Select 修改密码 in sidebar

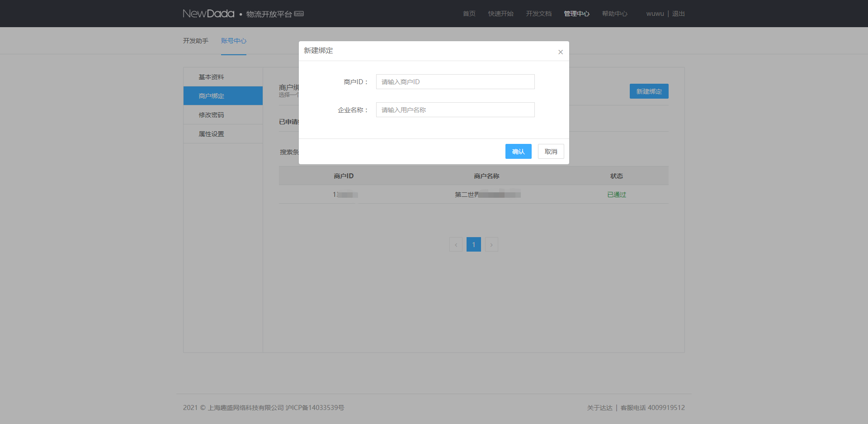coord(211,115)
